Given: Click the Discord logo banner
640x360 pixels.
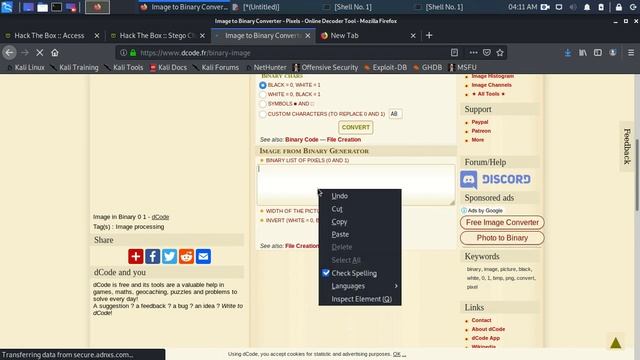Looking at the screenshot, I should 496,179.
